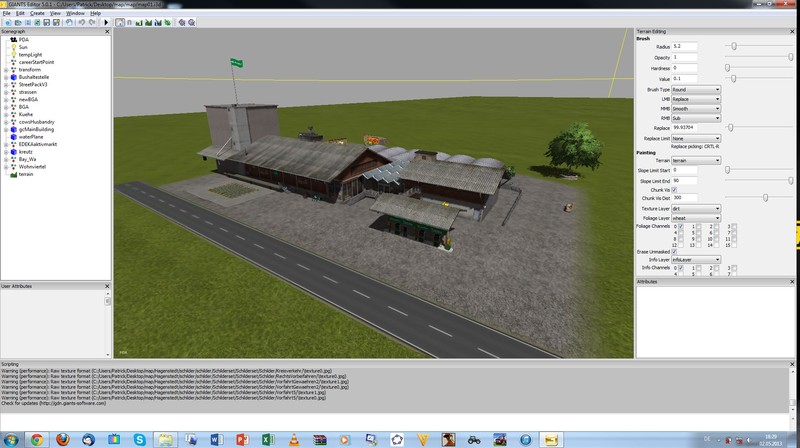Click the Open file toolbar icon

[18, 22]
